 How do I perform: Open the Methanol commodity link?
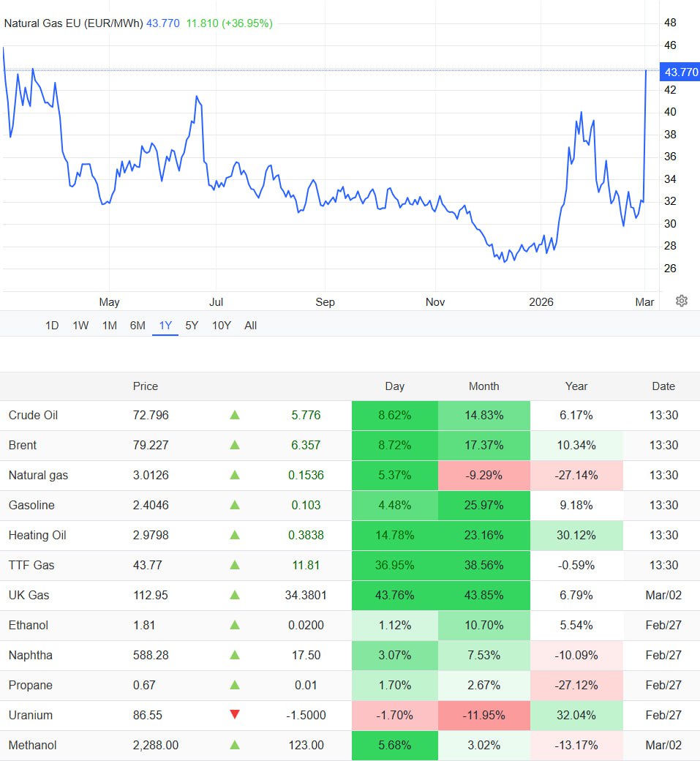(32, 745)
